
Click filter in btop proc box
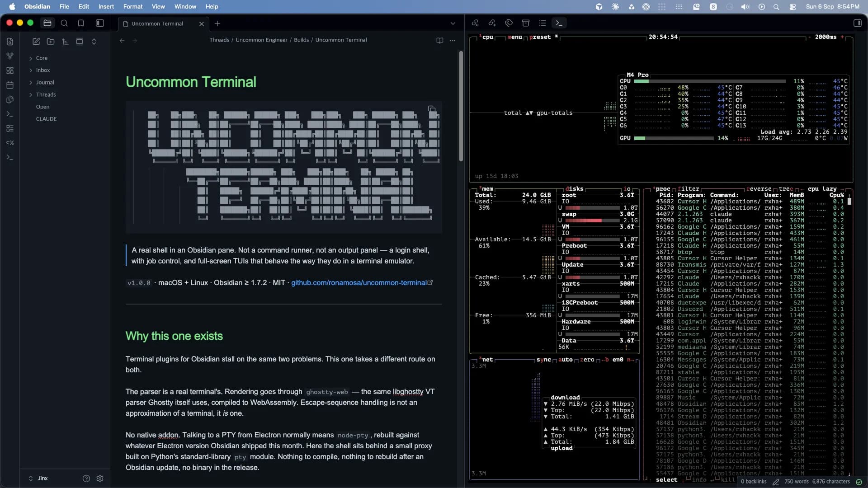pos(689,189)
